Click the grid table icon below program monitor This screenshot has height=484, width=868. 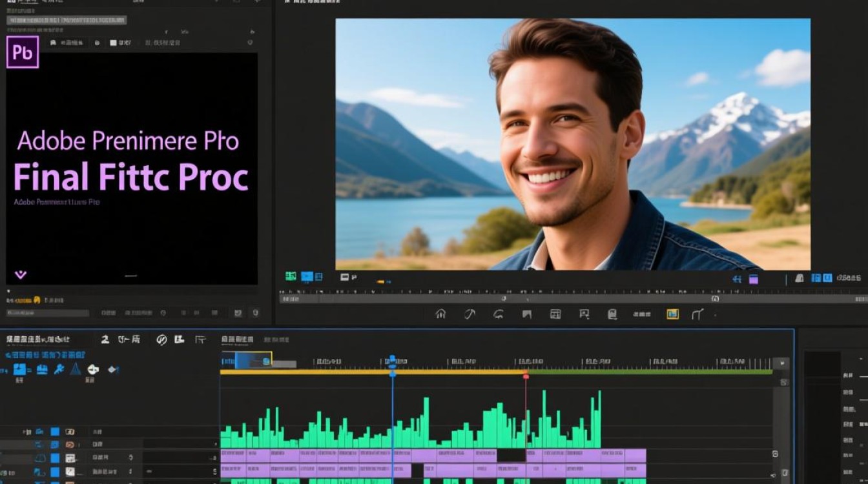[x=555, y=314]
